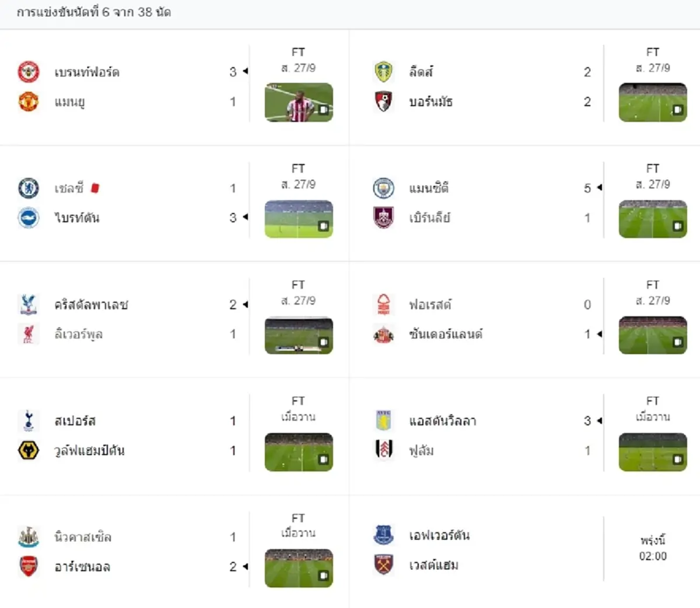Screen dimensions: 700x608
Task: Open Brentford vs Man Utd highlight video
Action: 299,103
